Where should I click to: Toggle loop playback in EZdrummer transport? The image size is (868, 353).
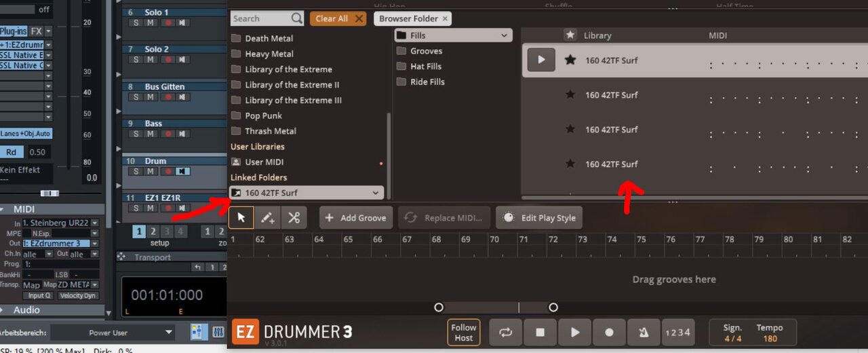click(505, 332)
